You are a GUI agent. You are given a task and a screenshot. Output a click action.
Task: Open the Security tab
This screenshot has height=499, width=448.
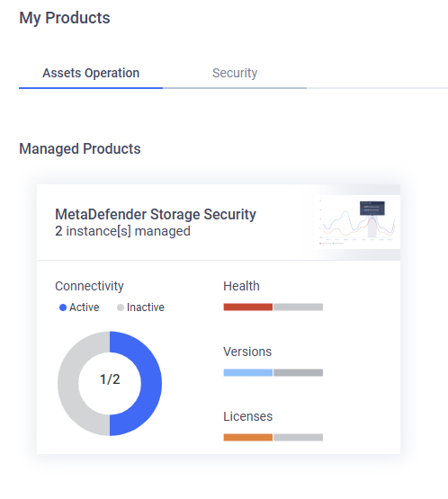click(235, 73)
